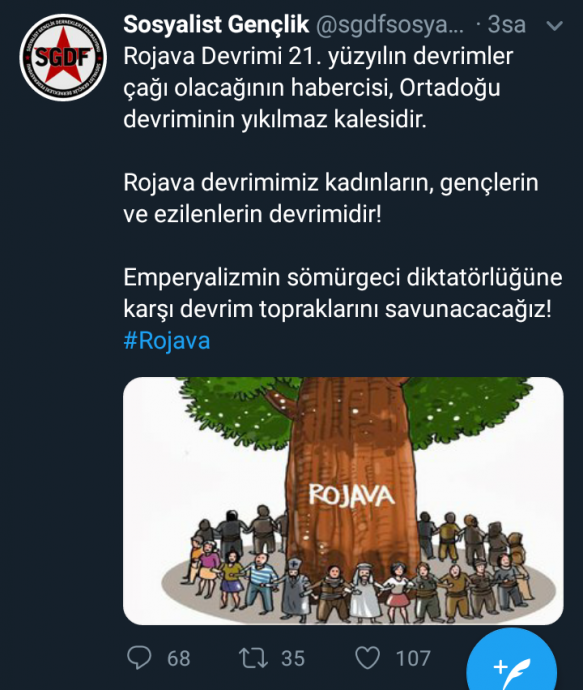Click the @sgdfsosya... username handle

coord(390,25)
